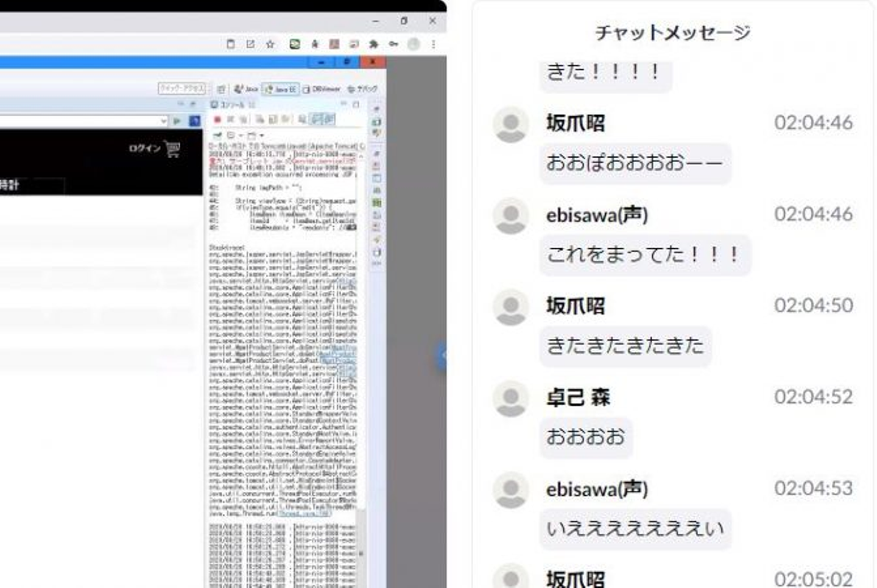Toggle scroll lock in the console toolbar

point(273,119)
